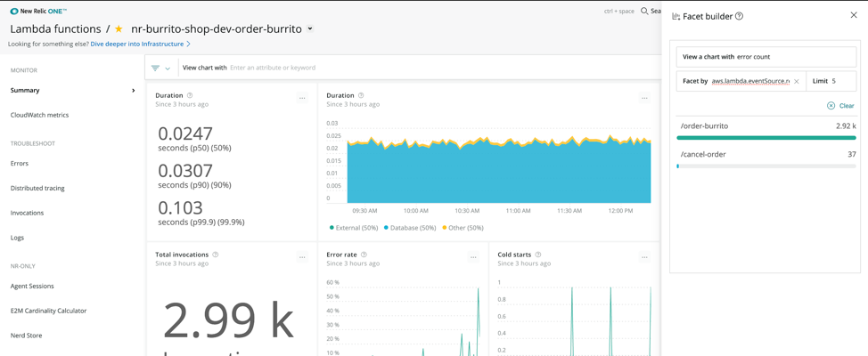Open CloudWatch metrics in the sidebar

click(x=39, y=115)
